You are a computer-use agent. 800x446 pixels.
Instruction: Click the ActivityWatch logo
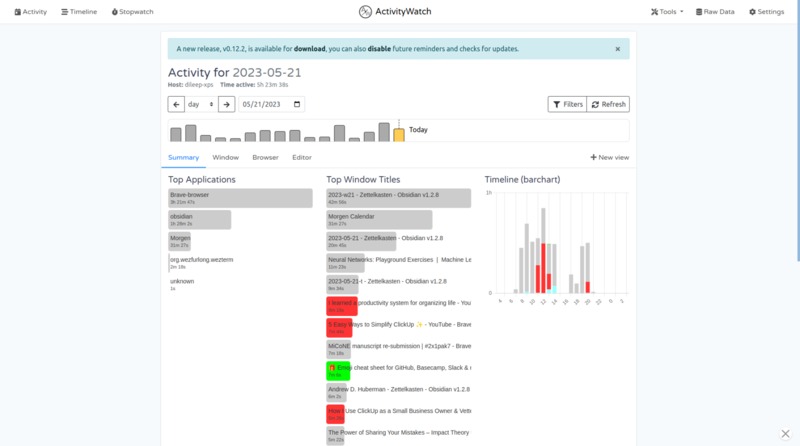click(395, 11)
